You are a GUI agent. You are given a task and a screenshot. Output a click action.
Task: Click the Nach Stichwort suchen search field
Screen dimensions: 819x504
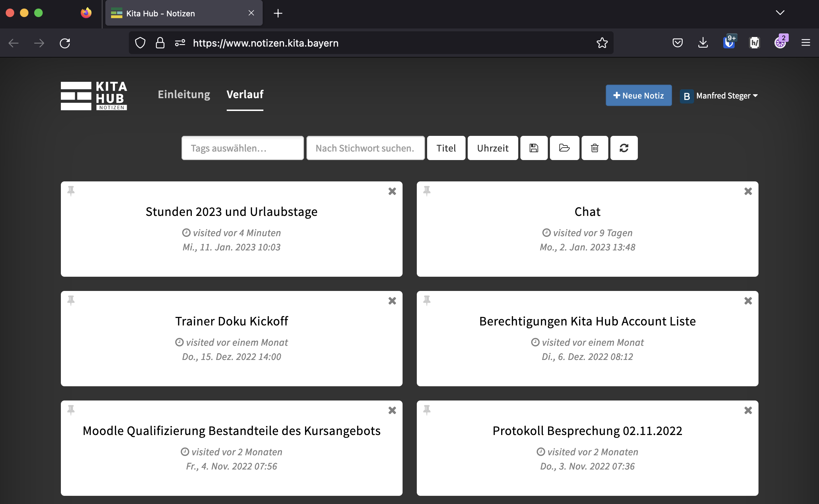[x=365, y=148]
